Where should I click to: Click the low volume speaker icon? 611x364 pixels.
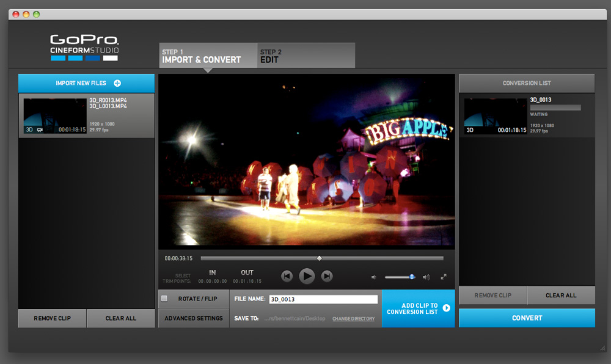coord(374,277)
